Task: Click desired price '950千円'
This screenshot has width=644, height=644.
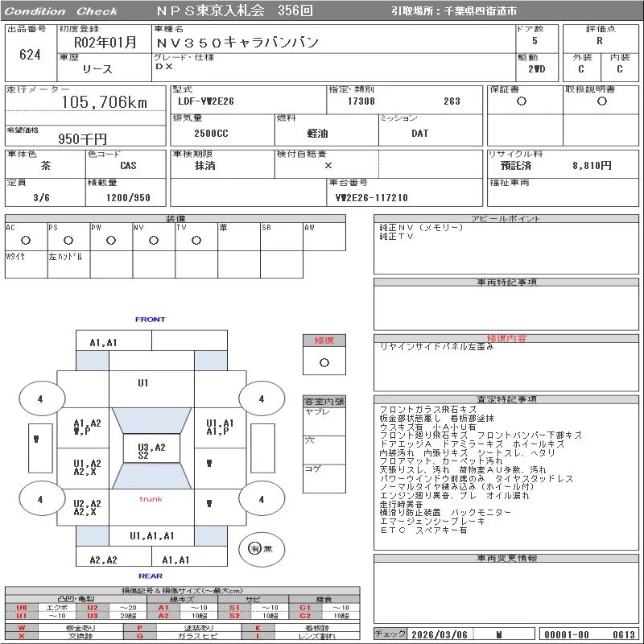Action: click(x=83, y=138)
